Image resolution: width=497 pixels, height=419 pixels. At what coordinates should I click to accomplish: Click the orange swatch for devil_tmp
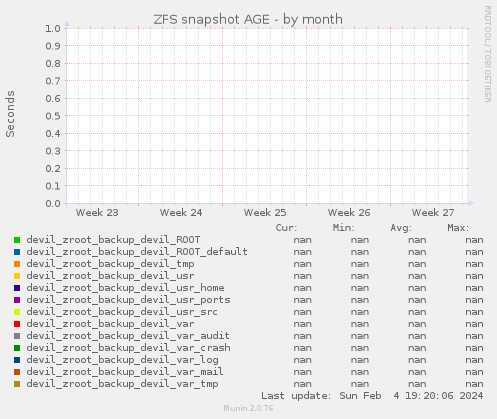[17, 264]
